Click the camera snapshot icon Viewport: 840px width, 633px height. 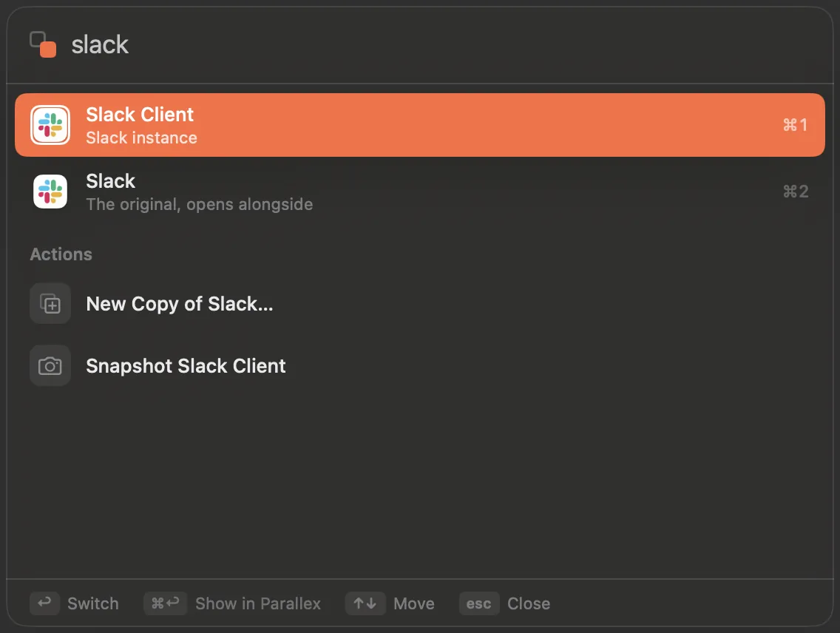tap(50, 366)
